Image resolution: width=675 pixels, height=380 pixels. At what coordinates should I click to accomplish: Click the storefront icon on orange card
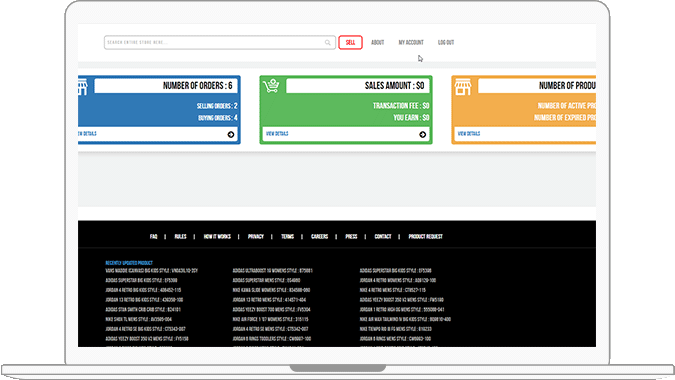click(463, 87)
